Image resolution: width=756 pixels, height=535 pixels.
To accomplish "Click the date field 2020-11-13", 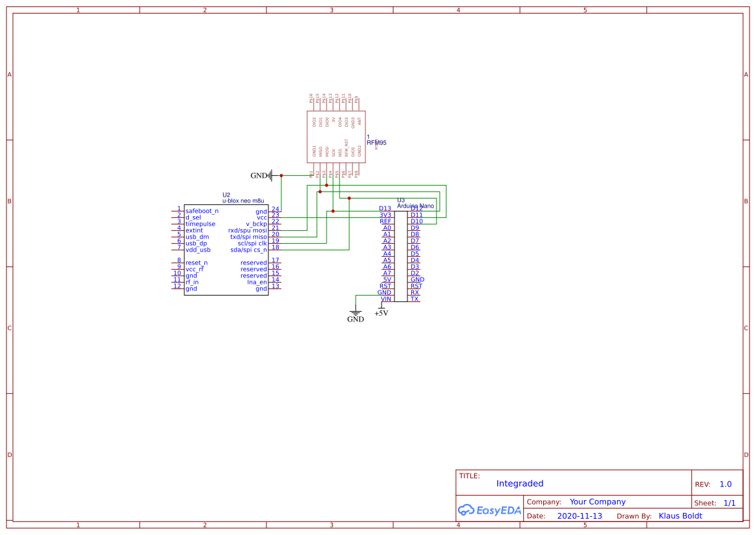I will pos(579,516).
